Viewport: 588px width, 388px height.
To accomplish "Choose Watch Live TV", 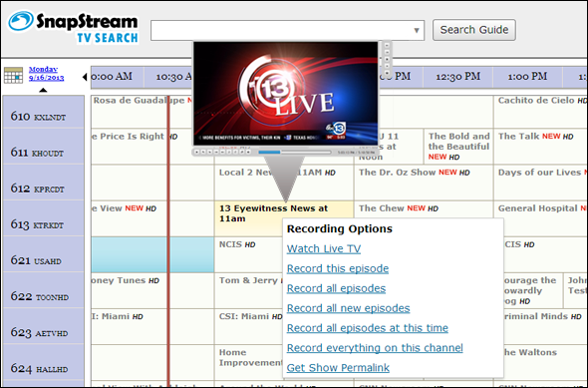I will [x=324, y=248].
